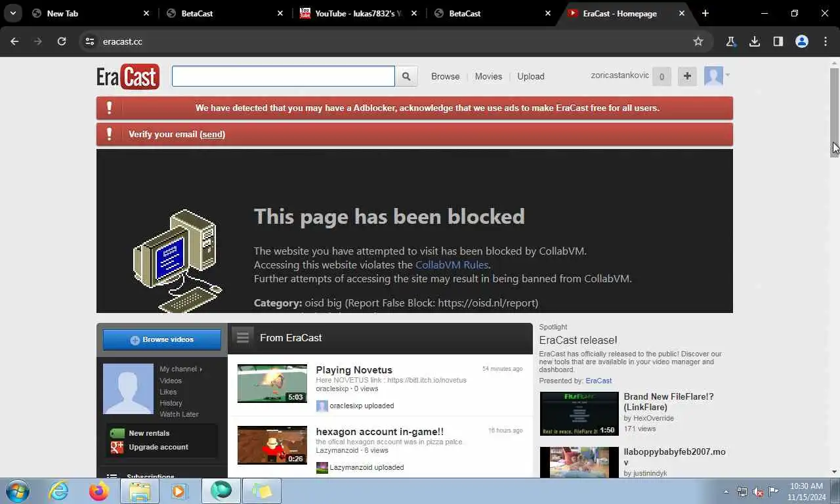Click the EraCast logo
Image resolution: width=840 pixels, height=504 pixels.
[128, 77]
